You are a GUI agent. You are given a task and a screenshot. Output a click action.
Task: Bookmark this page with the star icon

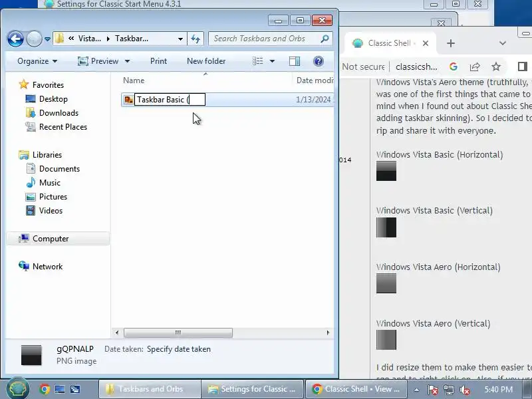(496, 67)
